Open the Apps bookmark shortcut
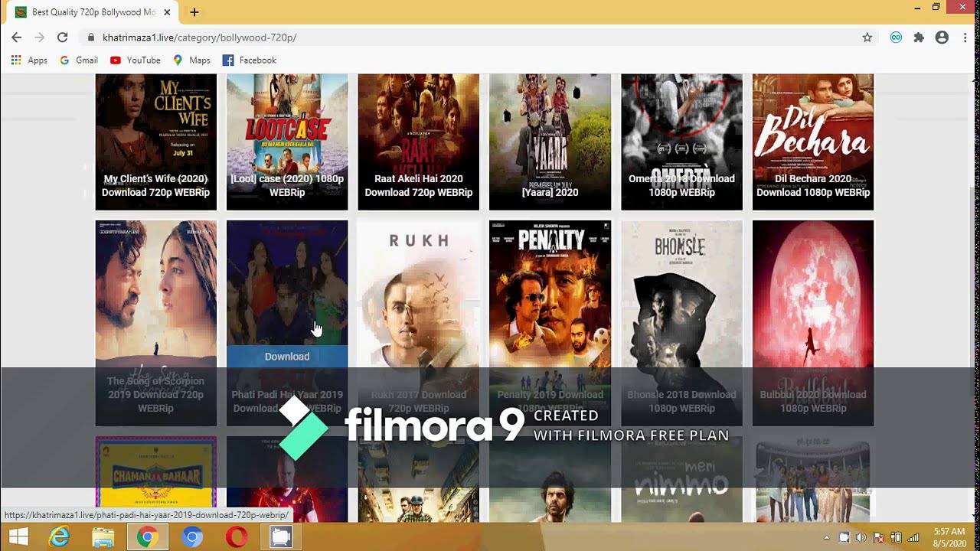This screenshot has width=980, height=551. 29,60
